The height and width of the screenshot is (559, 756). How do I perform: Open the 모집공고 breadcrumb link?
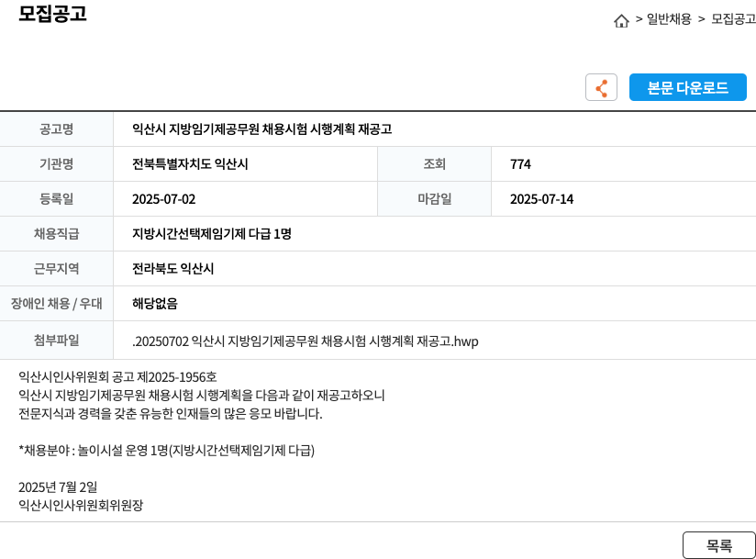[x=733, y=19]
